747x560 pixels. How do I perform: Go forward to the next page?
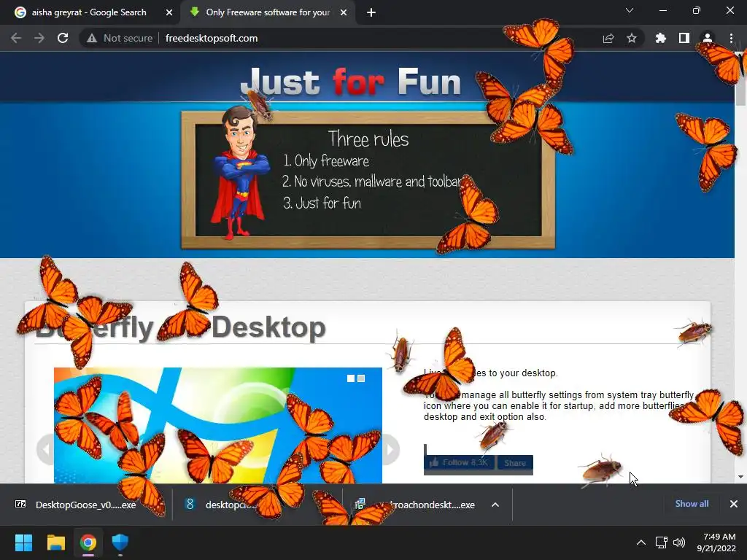click(x=39, y=38)
